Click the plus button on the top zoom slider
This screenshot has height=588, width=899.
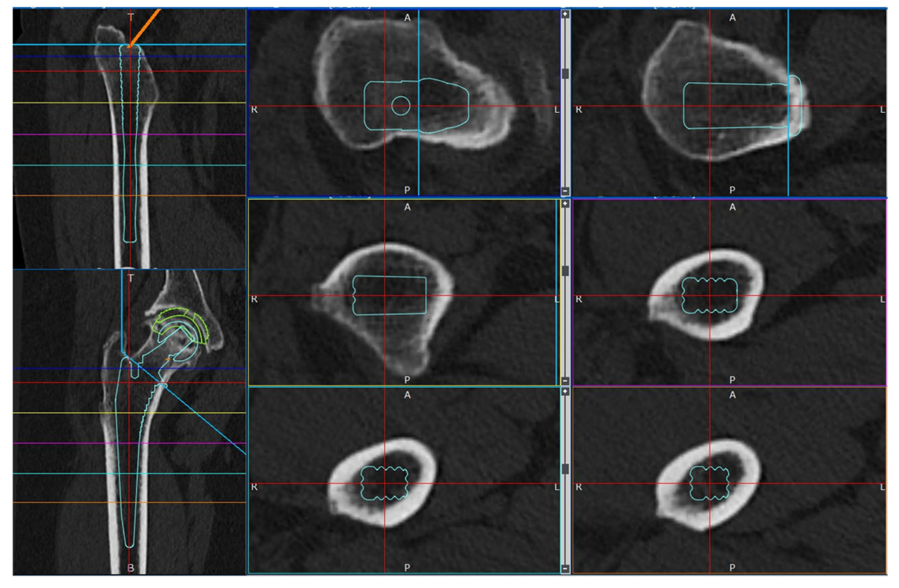click(x=565, y=14)
